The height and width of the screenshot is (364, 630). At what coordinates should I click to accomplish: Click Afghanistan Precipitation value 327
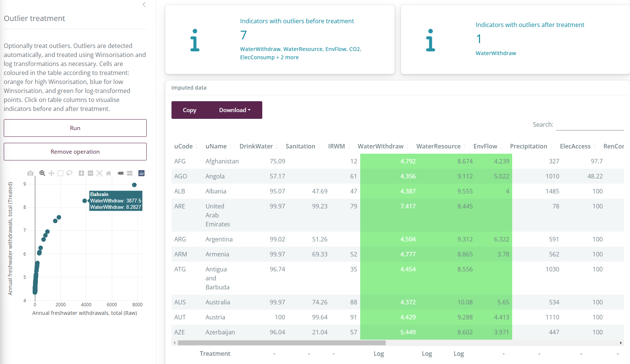tap(554, 161)
